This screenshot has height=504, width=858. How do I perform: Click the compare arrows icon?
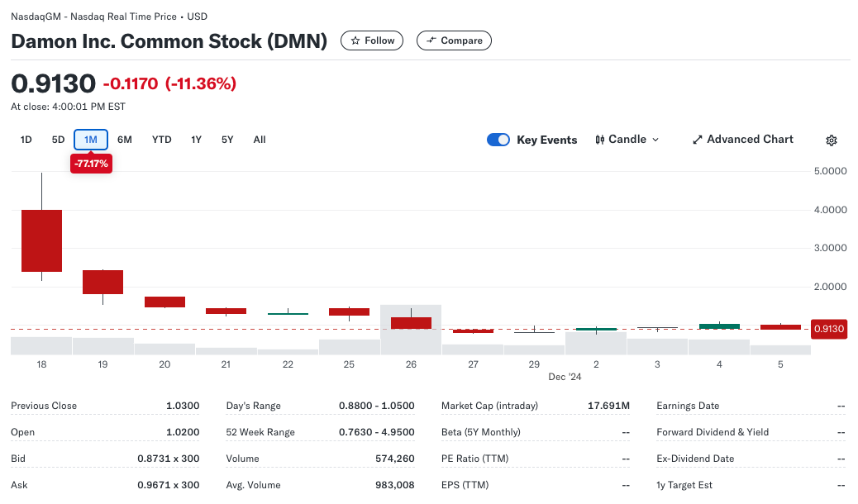click(x=431, y=40)
